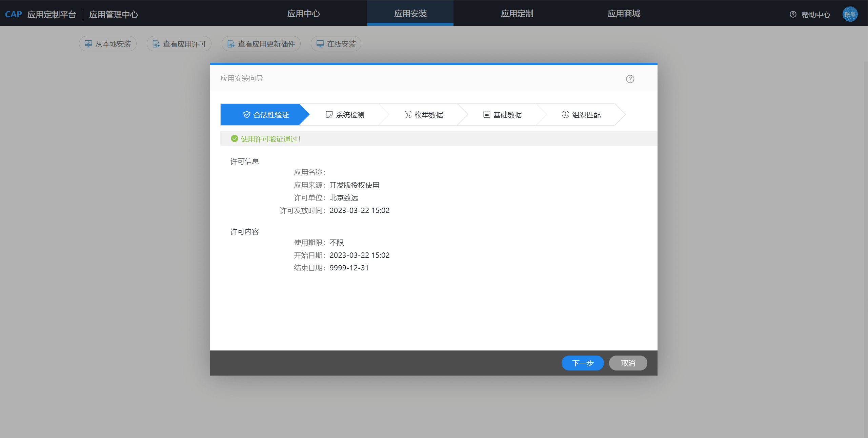Click the 开发版授权使用 value
Viewport: 868px width, 438px height.
tap(354, 185)
